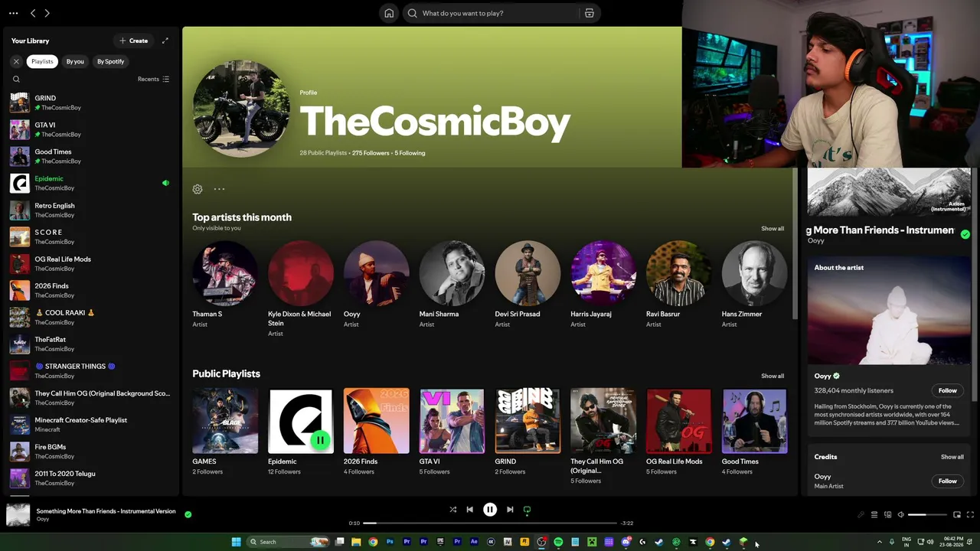
Task: Show all credits
Action: pos(952,457)
